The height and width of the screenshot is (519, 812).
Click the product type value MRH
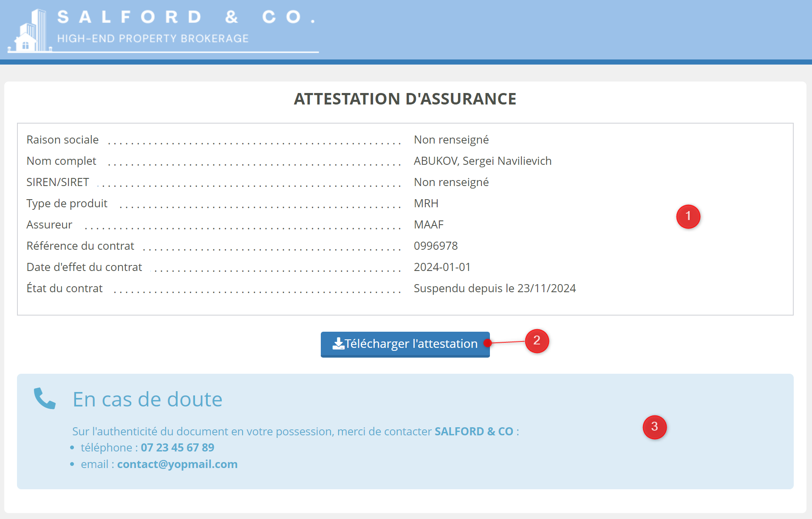click(x=426, y=203)
